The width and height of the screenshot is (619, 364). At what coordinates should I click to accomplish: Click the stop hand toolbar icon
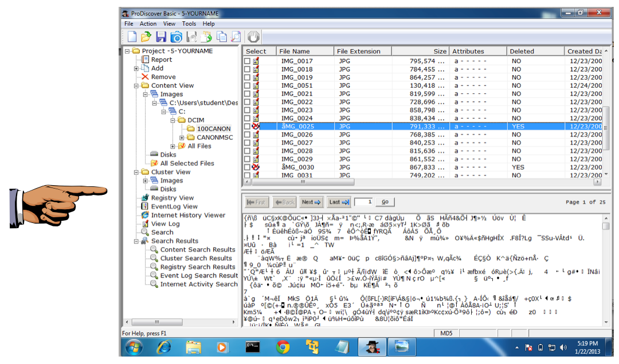click(x=254, y=37)
